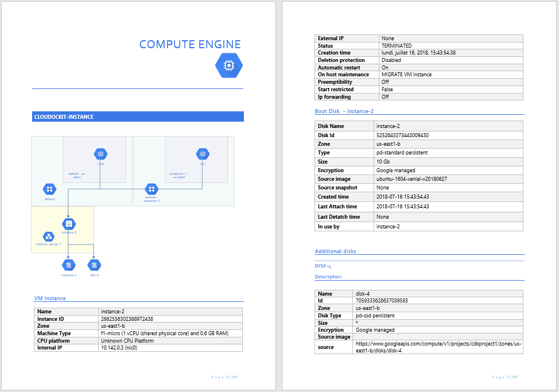
Task: Select the ubuntu-1604-xenial-v20180627 source image value
Action: tap(412, 179)
